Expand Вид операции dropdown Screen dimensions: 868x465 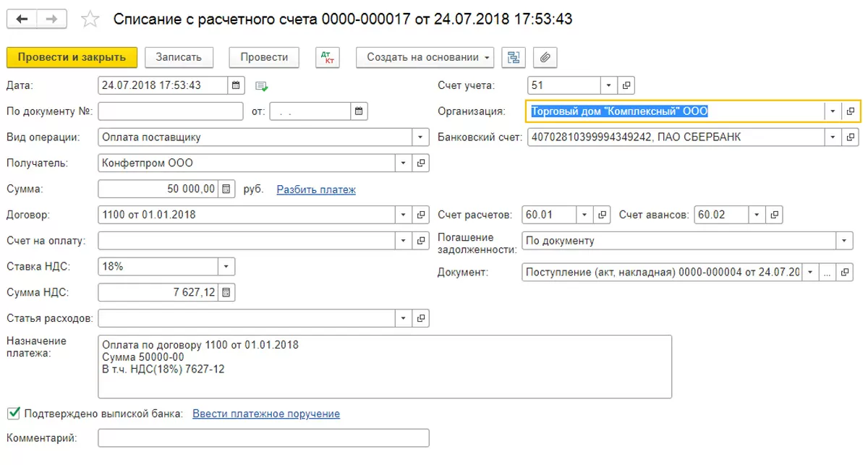421,137
